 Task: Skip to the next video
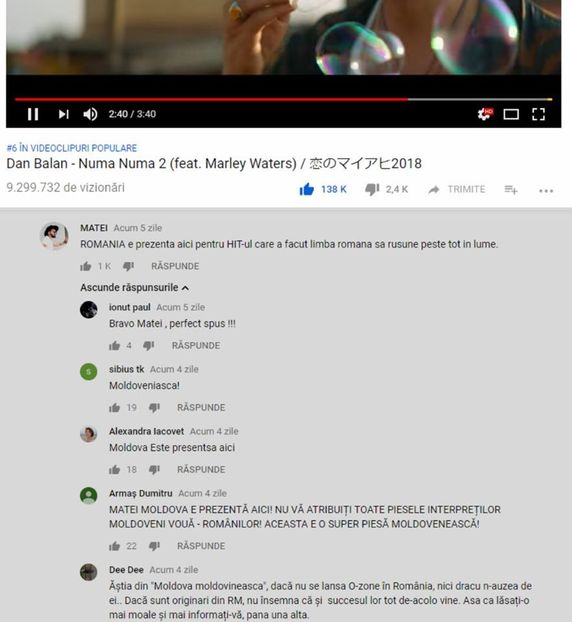coord(63,114)
